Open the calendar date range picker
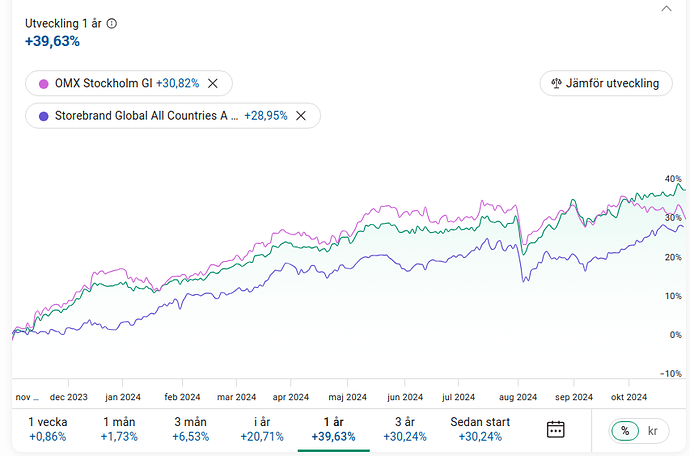Viewport: 690px width, 456px height. coord(556,429)
